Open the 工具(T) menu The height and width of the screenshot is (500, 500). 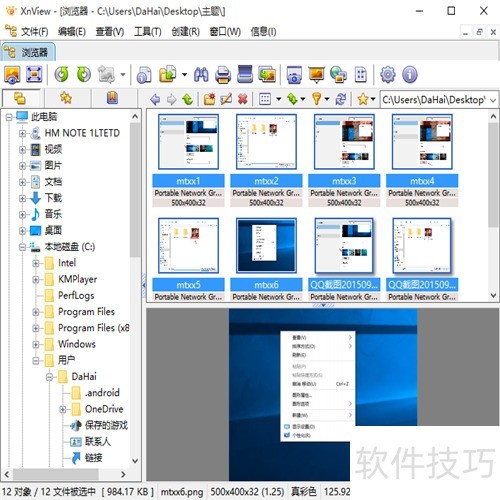pyautogui.click(x=148, y=32)
